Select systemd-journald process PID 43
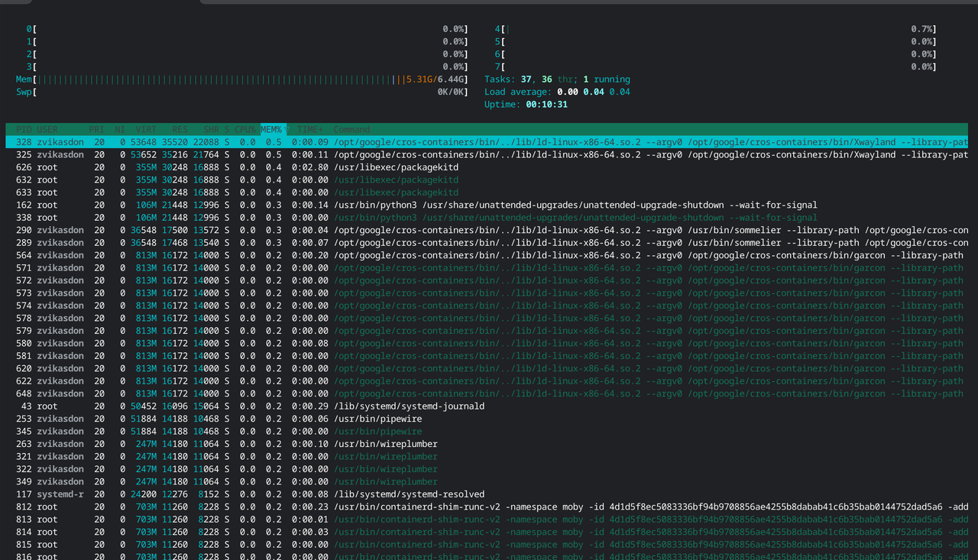The height and width of the screenshot is (560, 978). pyautogui.click(x=487, y=406)
